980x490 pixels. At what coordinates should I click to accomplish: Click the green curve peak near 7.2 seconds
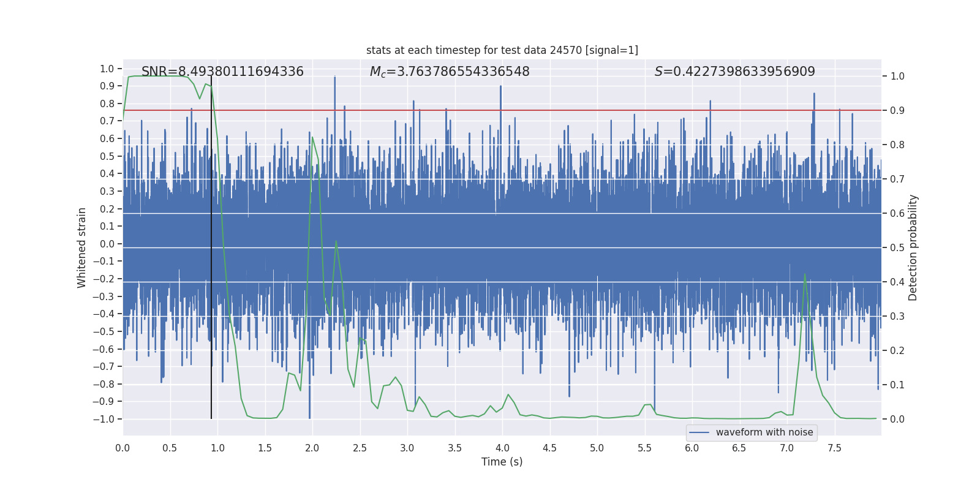coord(805,274)
